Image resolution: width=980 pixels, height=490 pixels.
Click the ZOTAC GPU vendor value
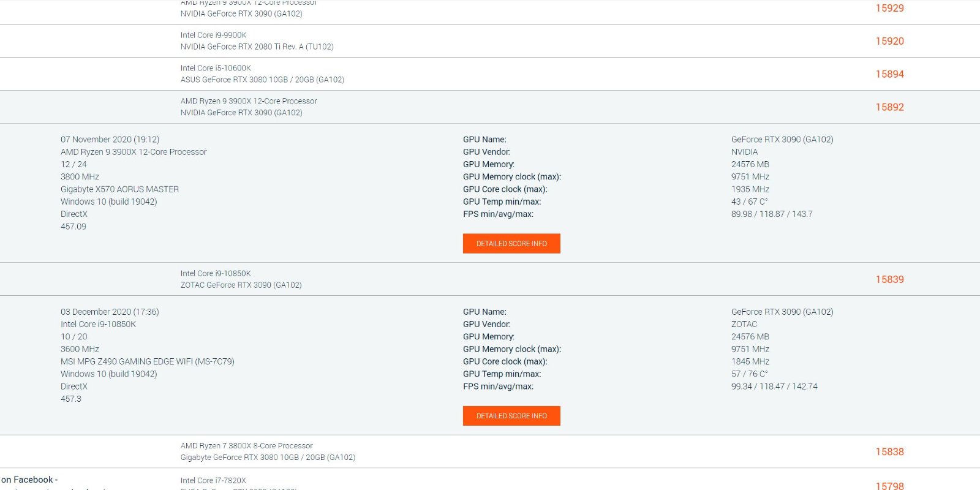[x=744, y=324]
